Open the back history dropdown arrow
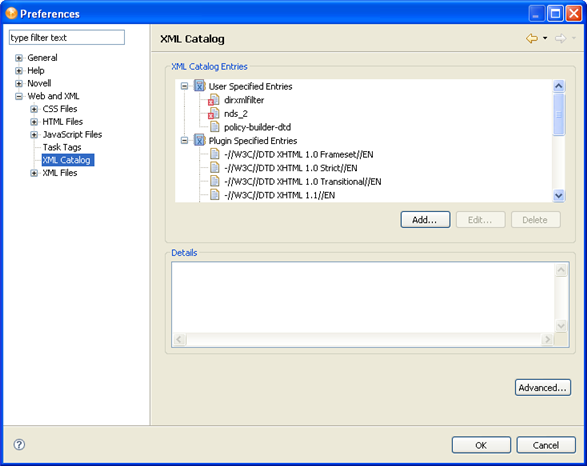Image resolution: width=587 pixels, height=466 pixels. pyautogui.click(x=545, y=38)
